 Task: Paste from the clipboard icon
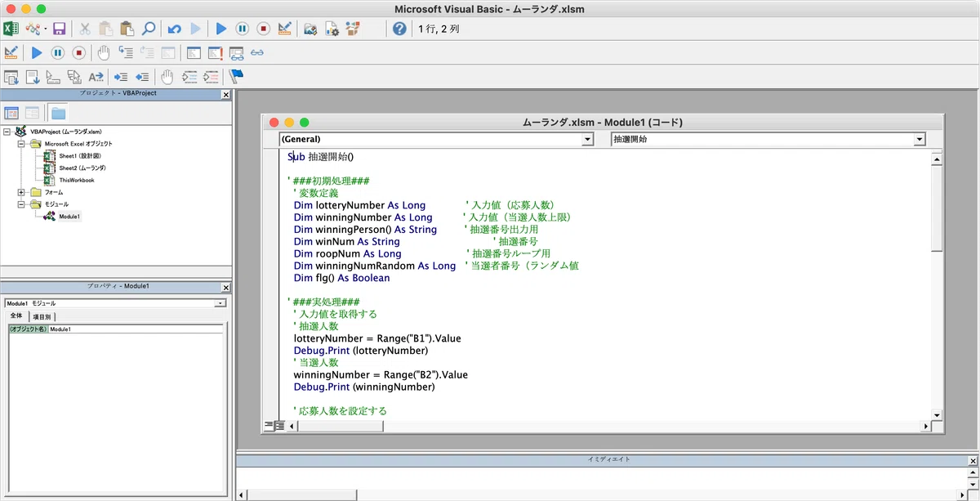(127, 29)
